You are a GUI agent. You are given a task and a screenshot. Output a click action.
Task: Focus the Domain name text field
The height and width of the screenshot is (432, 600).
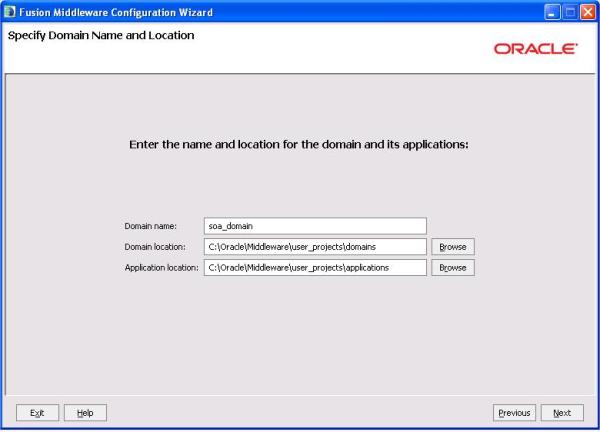tap(314, 226)
